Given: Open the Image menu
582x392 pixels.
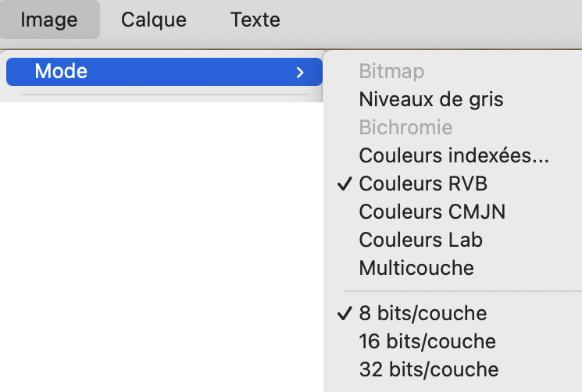Looking at the screenshot, I should click(x=50, y=20).
